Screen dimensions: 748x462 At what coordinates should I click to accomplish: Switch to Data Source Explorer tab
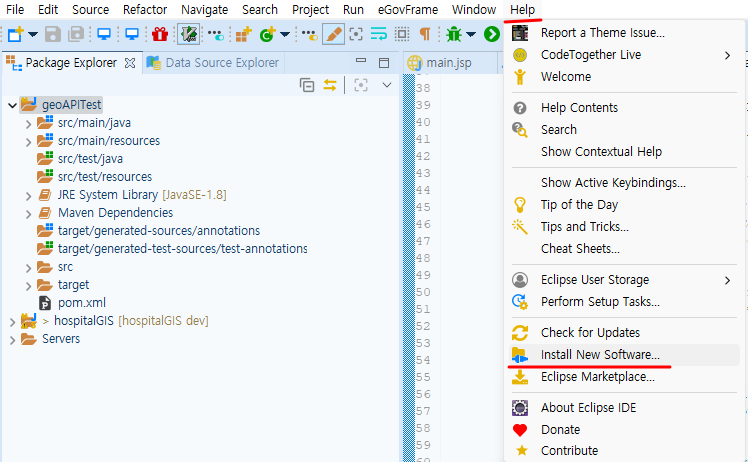[x=213, y=63]
